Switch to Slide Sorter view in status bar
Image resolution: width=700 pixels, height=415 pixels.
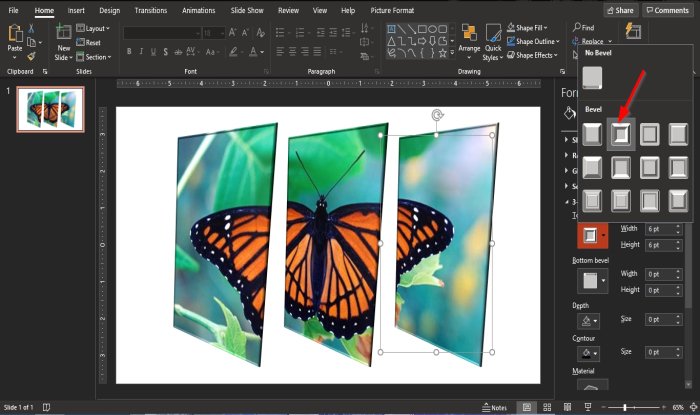[548, 407]
